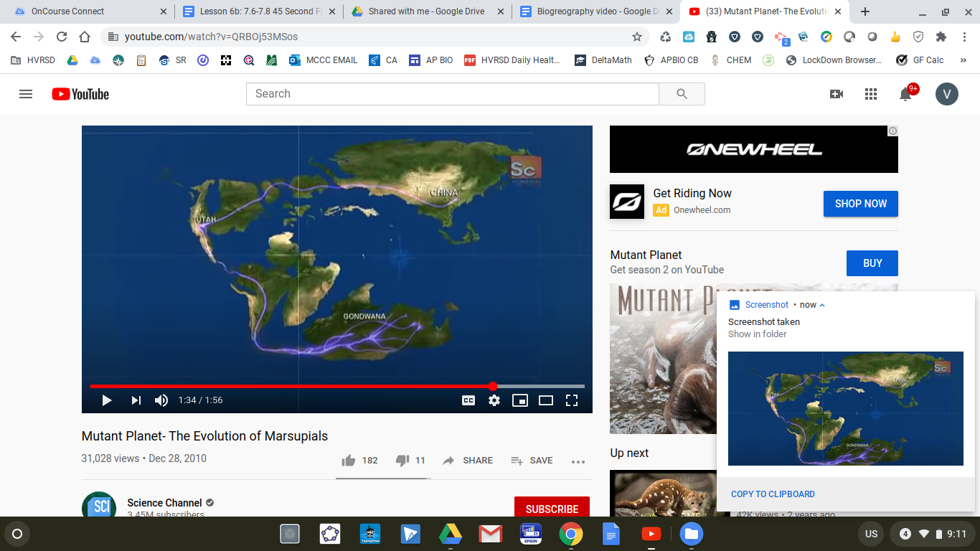This screenshot has height=551, width=980.
Task: Click SHOP NOW ad button
Action: 861,204
